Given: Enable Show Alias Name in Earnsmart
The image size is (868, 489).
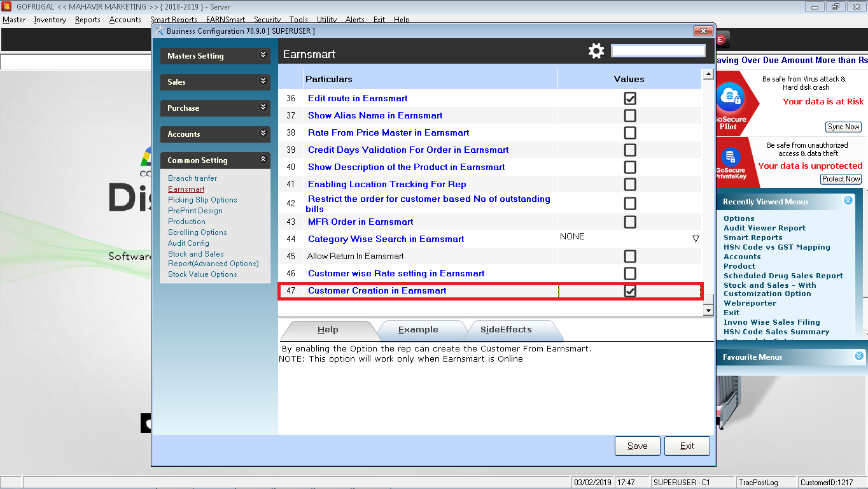Looking at the screenshot, I should [x=630, y=116].
